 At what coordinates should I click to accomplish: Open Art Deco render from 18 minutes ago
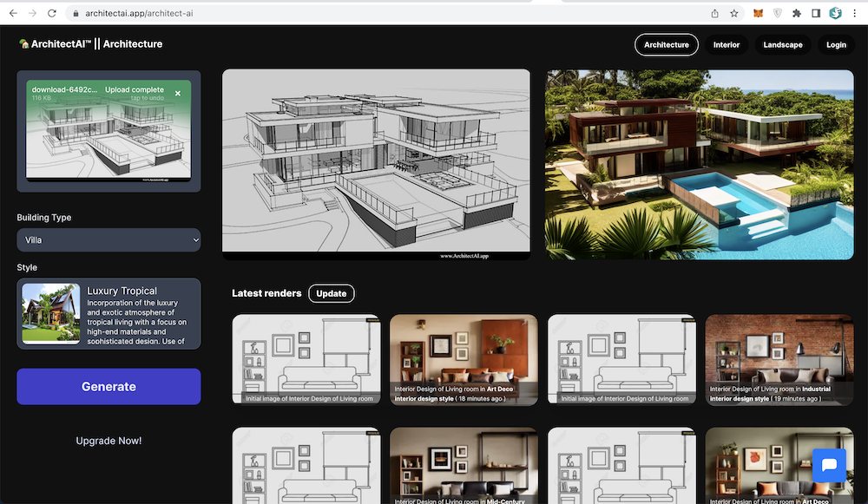[x=464, y=360]
